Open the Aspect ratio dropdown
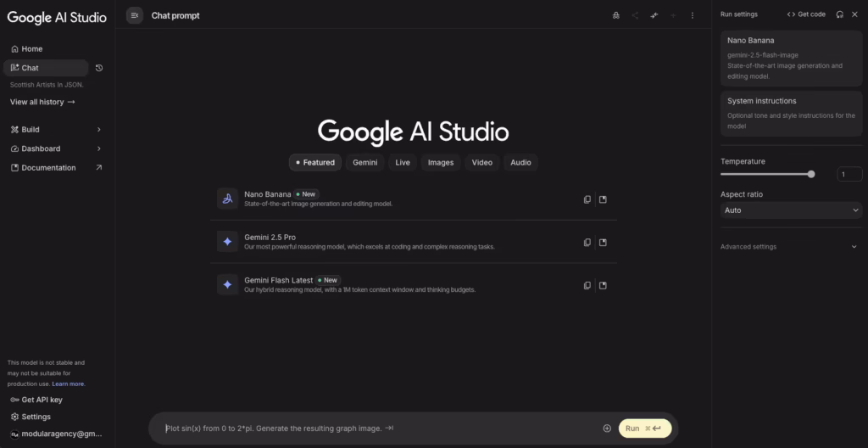This screenshot has height=448, width=868. (792, 210)
